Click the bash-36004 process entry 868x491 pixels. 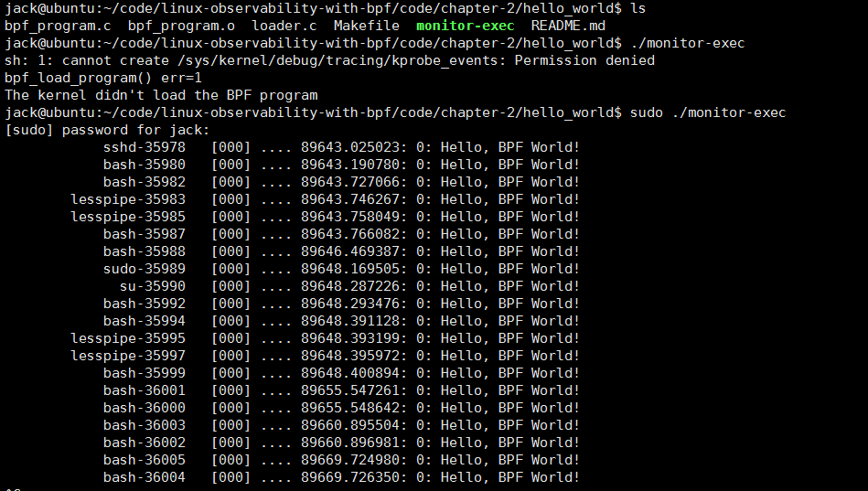(144, 477)
